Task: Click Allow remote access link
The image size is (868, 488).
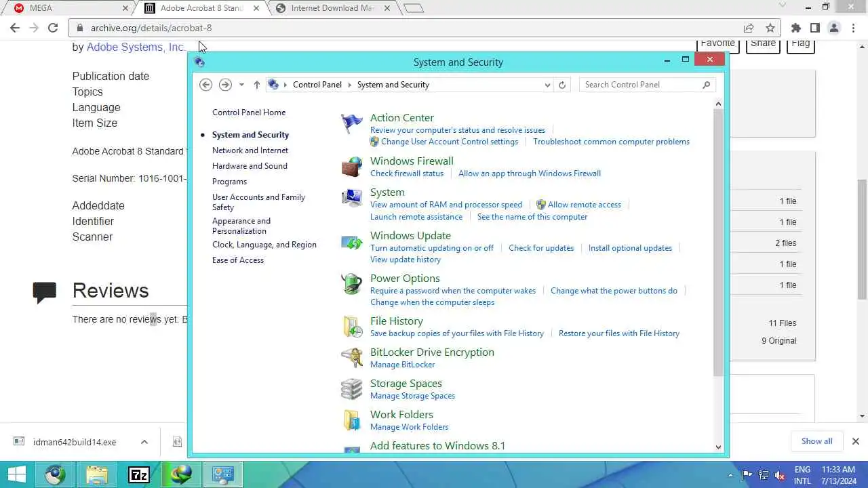Action: point(585,205)
